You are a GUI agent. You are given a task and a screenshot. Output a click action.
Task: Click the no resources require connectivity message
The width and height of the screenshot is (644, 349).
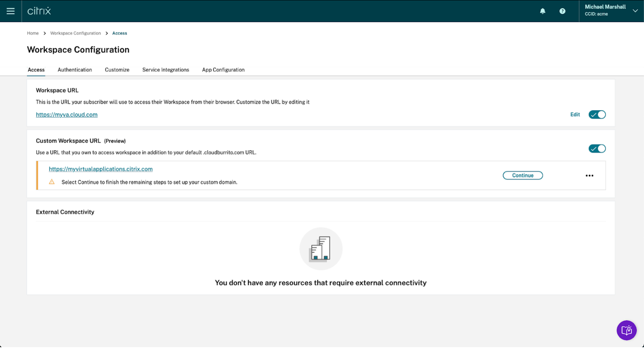(321, 283)
